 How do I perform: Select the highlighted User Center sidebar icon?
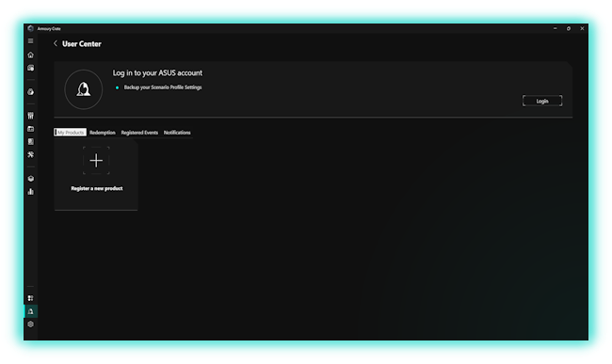click(31, 311)
